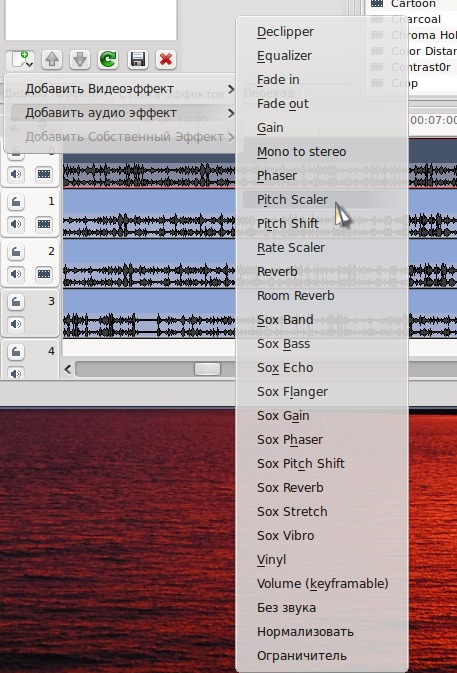Choose Volume (keyframable) effect
Image resolution: width=457 pixels, height=673 pixels.
(322, 585)
